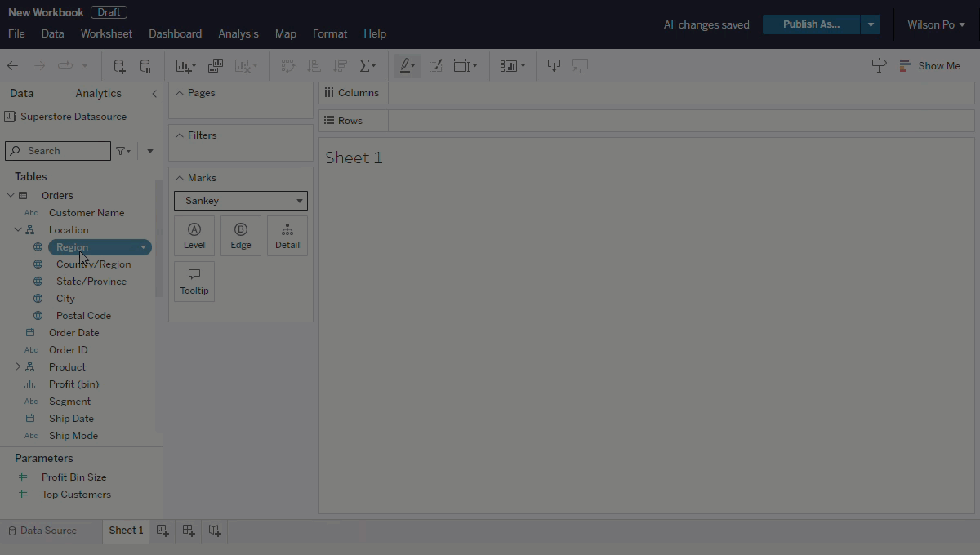This screenshot has height=555, width=980.
Task: Click the Publish As button
Action: pos(811,24)
